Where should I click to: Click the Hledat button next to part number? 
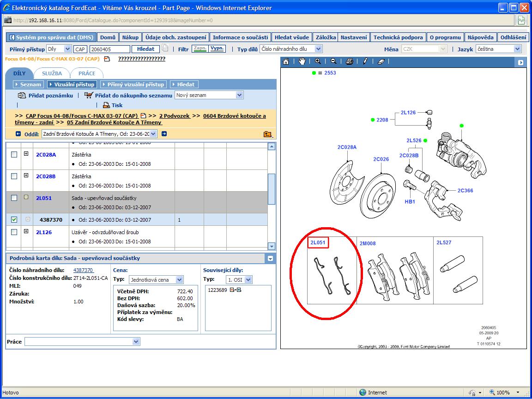click(x=145, y=49)
